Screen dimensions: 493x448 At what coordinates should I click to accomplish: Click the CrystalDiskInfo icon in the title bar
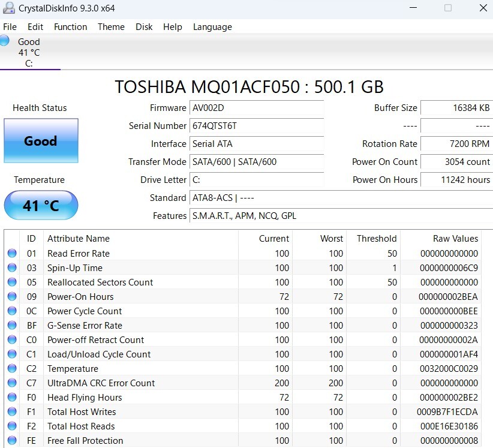[8, 8]
